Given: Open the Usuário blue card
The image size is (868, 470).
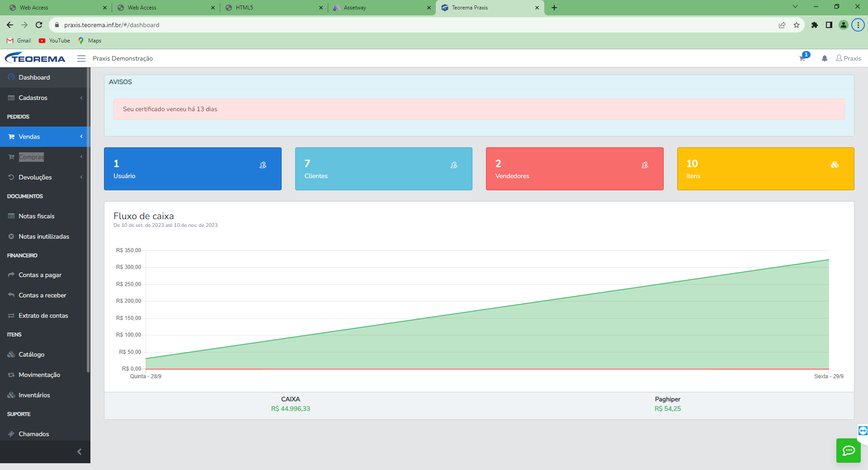Looking at the screenshot, I should coord(193,169).
